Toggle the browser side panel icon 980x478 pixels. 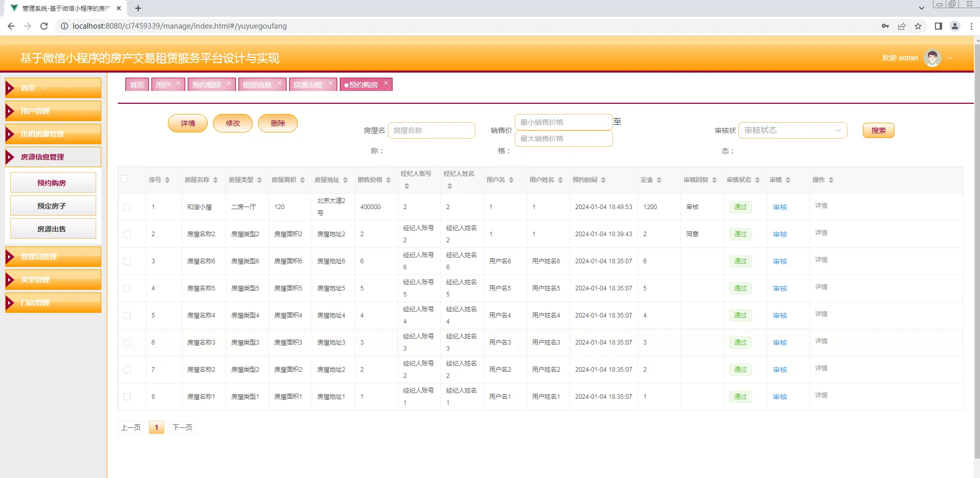pos(939,26)
